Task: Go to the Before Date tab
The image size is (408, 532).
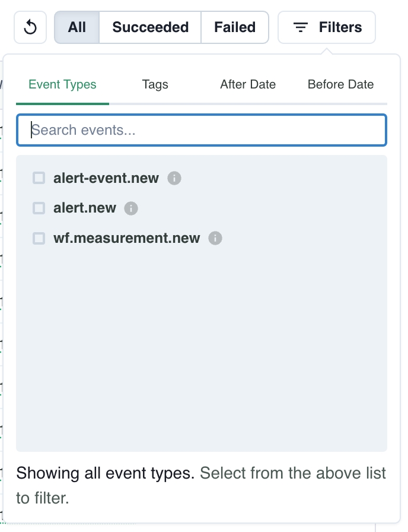Action: click(x=340, y=84)
